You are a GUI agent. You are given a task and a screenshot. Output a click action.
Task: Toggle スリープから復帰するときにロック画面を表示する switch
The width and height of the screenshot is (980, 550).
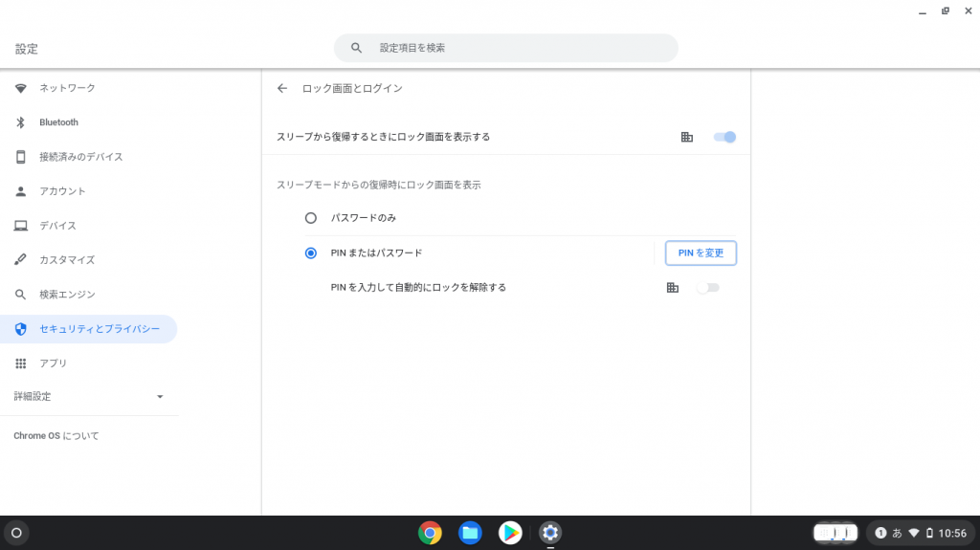pos(725,137)
